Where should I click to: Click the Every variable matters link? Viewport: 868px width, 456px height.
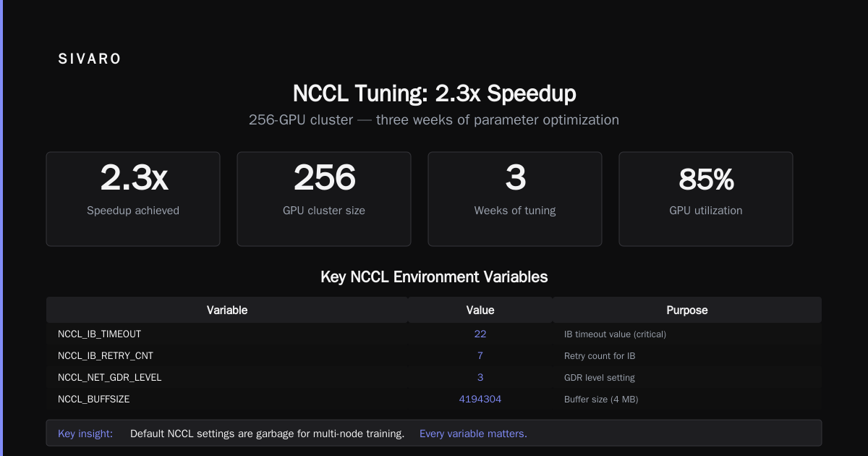473,434
